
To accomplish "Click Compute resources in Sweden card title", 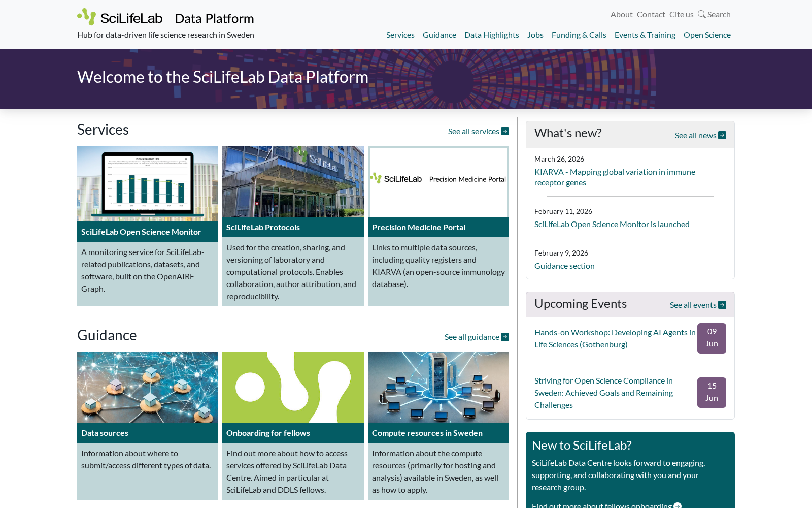I will [427, 433].
